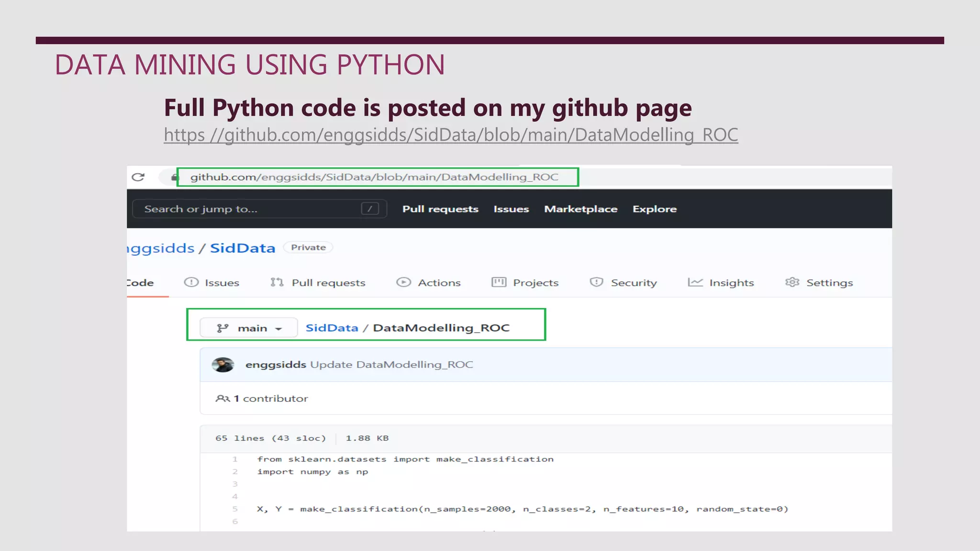The image size is (980, 551).
Task: Open the Update DataModelling_ROC commit message
Action: 391,364
